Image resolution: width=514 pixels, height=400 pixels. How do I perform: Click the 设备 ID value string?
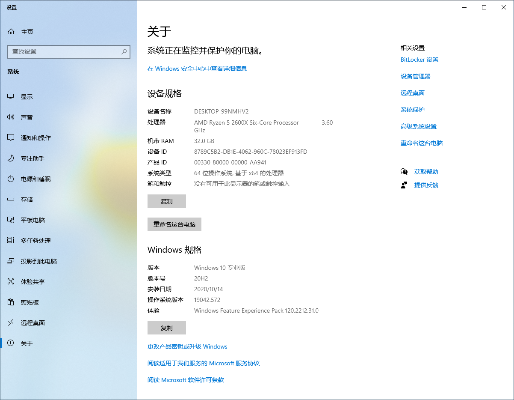point(251,152)
